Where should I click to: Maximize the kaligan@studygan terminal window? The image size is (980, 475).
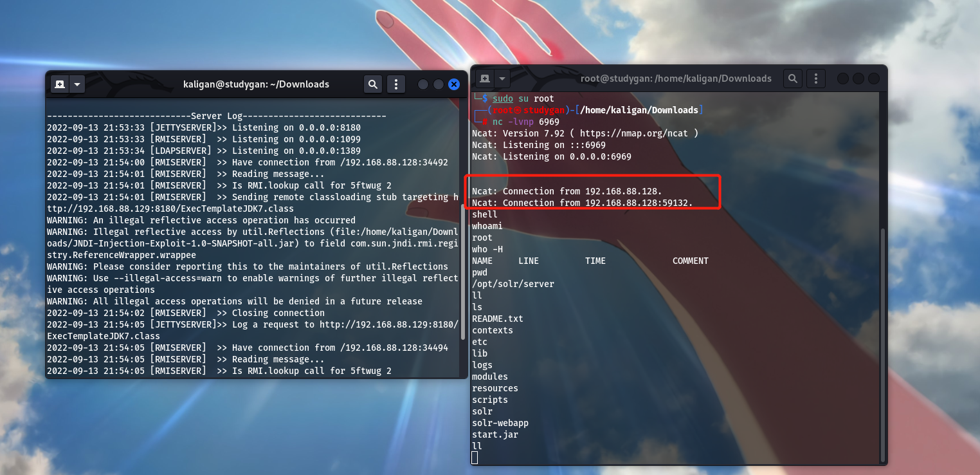(x=439, y=84)
